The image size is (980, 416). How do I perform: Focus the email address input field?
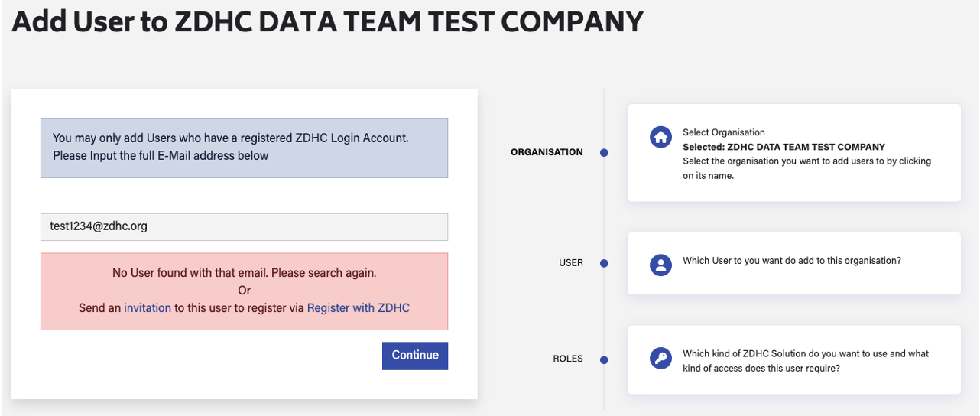point(244,226)
